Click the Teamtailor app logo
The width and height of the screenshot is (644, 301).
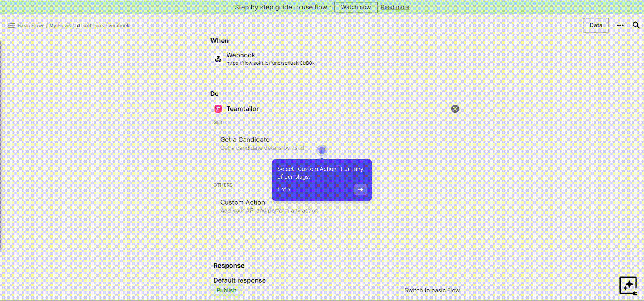point(218,109)
